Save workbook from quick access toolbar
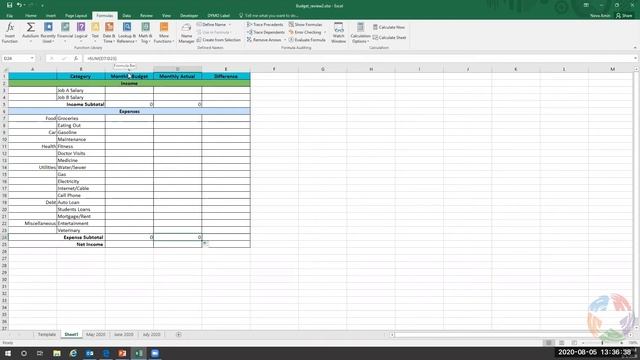This screenshot has height=360, width=640. 9,5
